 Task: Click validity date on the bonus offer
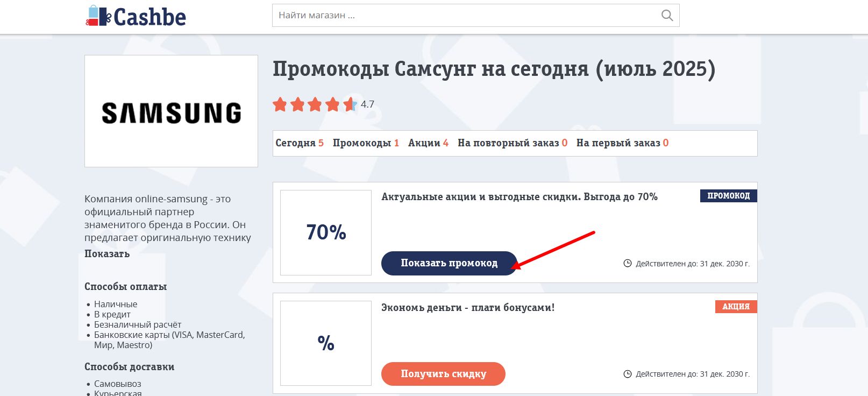point(693,374)
